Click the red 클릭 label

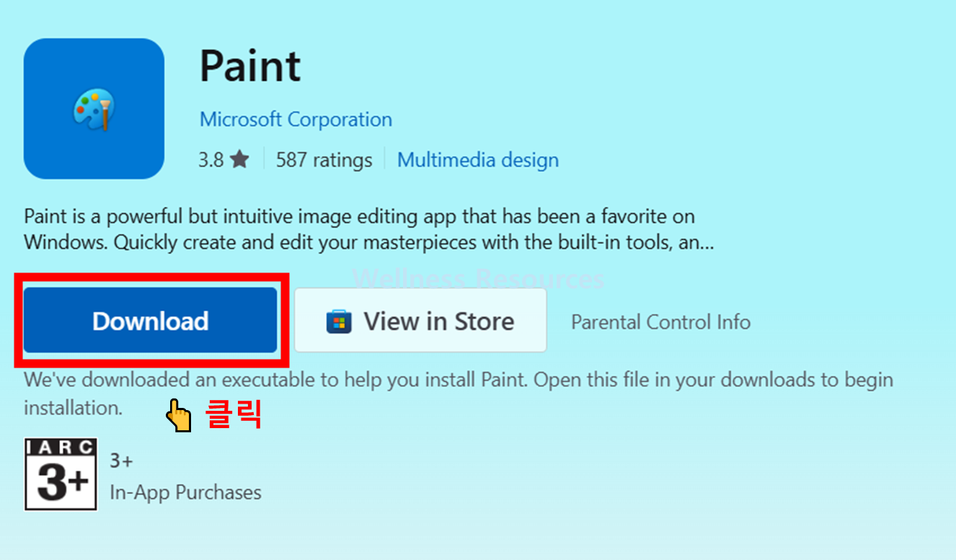(x=233, y=415)
